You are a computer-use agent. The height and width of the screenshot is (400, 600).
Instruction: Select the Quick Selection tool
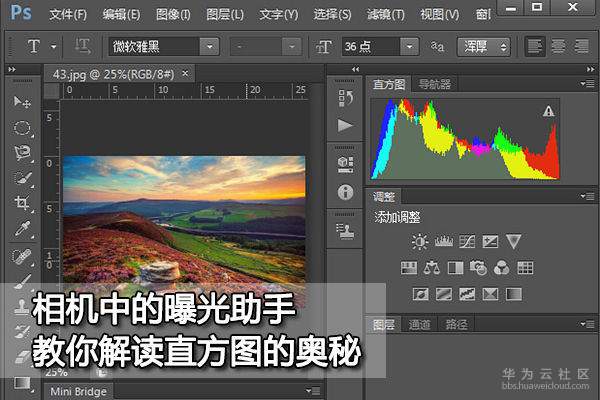tap(22, 178)
